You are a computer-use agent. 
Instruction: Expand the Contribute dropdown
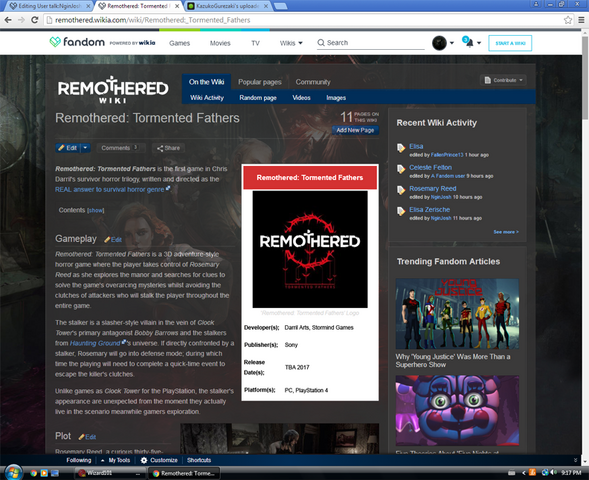click(503, 80)
